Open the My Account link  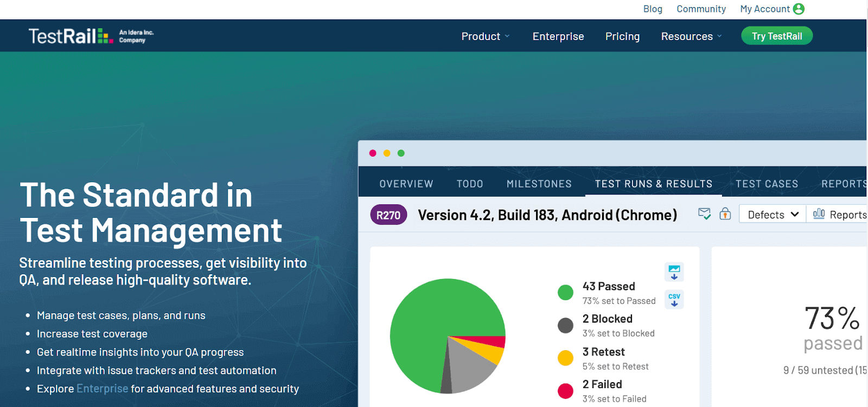[765, 9]
